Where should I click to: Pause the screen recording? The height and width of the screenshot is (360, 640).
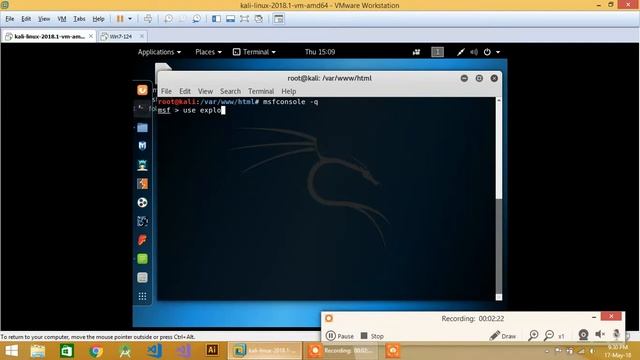coord(340,336)
